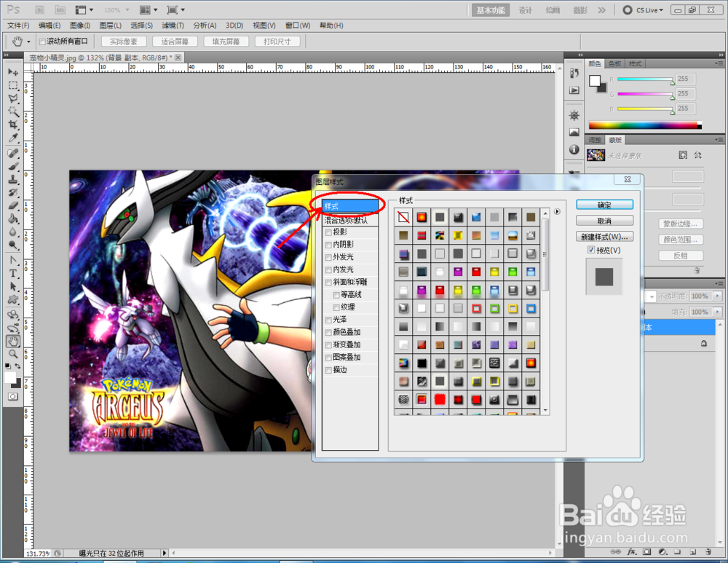Open the 图层(L) menu
Screen dimensions: 728x563
[111, 25]
